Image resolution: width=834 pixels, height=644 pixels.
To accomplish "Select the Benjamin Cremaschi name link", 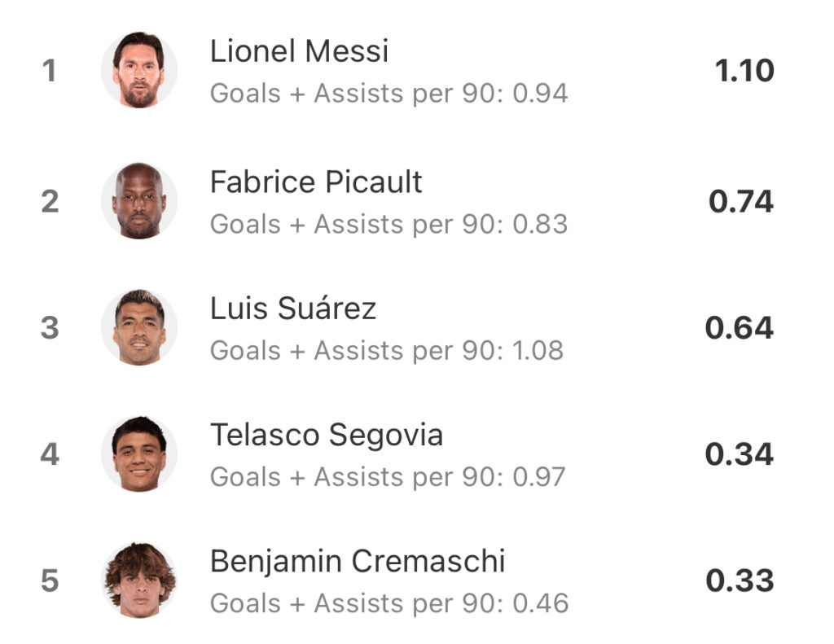I will coord(358,561).
